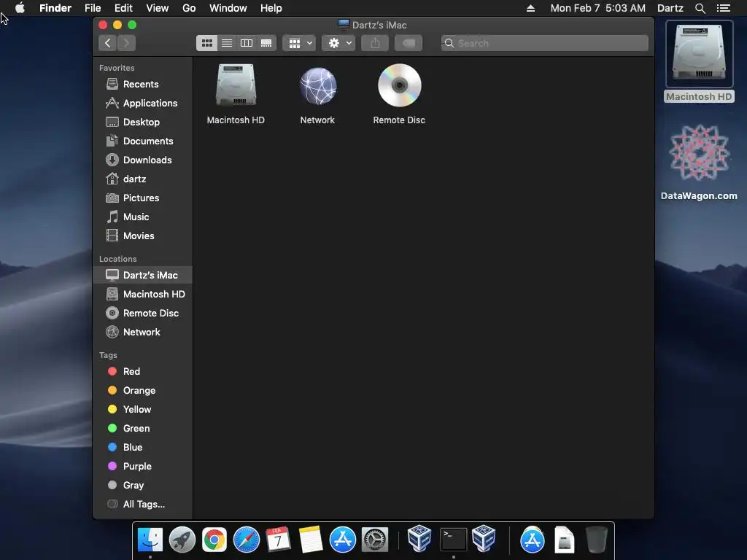The image size is (747, 560).
Task: Open the Go menu
Action: pyautogui.click(x=189, y=8)
